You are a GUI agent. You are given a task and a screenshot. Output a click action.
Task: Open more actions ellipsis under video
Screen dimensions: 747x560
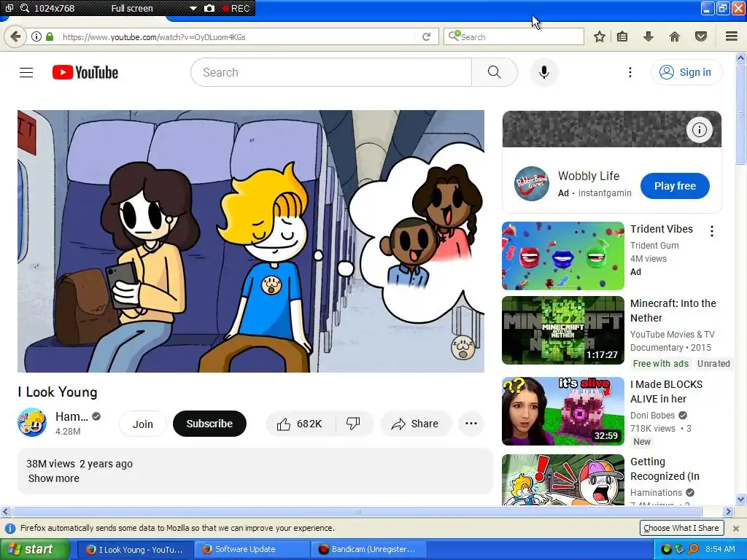tap(471, 424)
